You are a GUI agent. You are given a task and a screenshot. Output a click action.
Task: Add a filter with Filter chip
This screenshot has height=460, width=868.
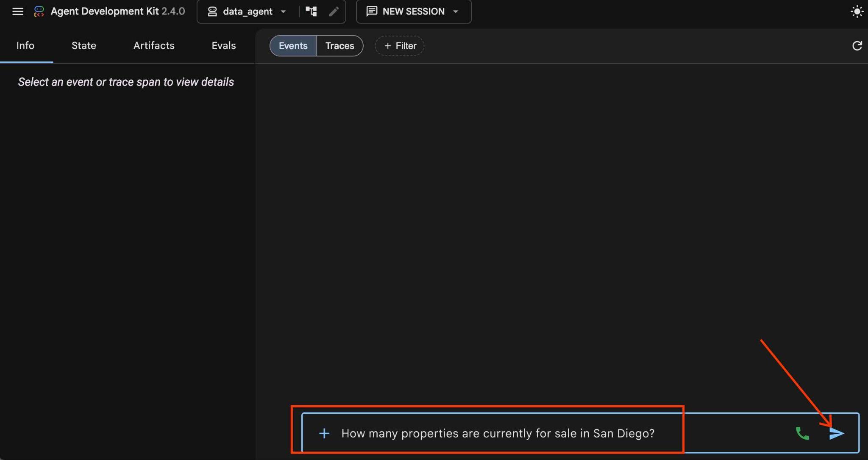coord(400,46)
